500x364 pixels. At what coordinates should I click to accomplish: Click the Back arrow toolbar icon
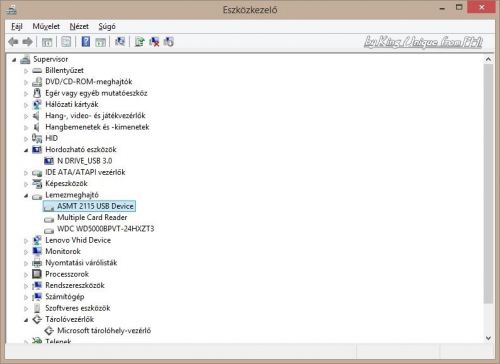[x=13, y=42]
